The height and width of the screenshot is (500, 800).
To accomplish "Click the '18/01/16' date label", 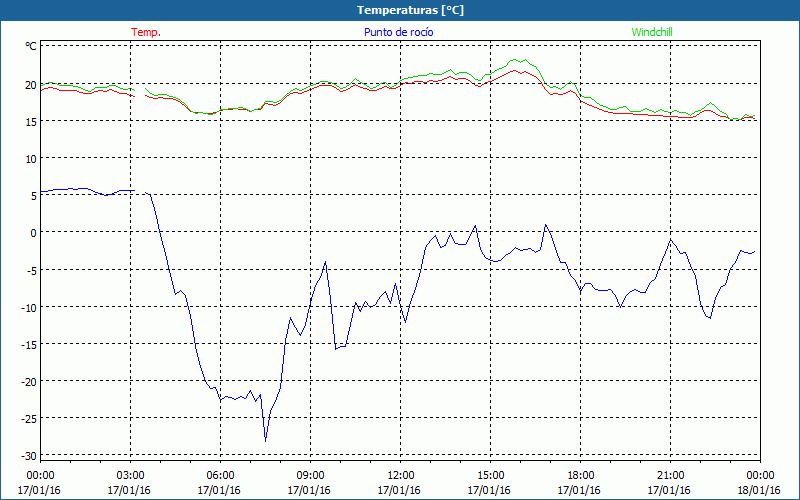I will coord(759,490).
